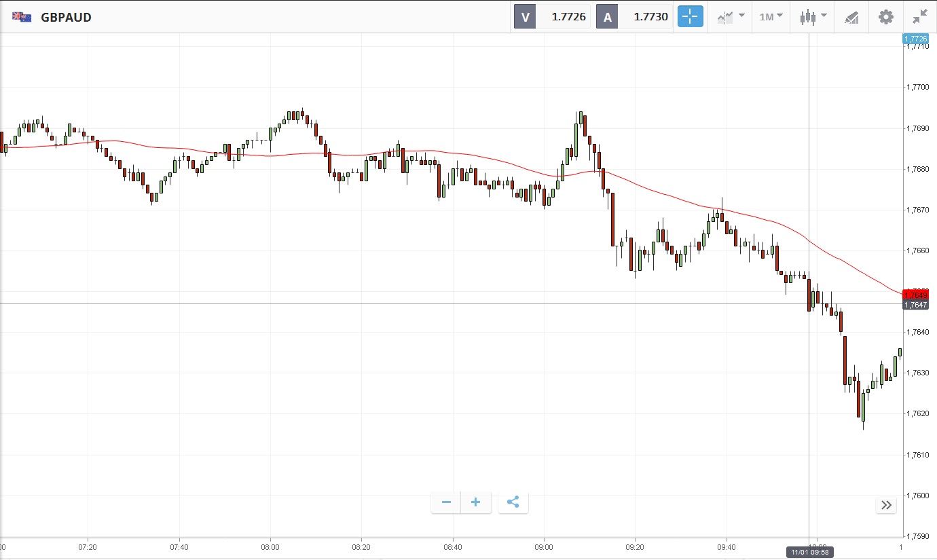Open the indicators/studies dropdown
Viewport: 937px width, 560px height.
[x=730, y=17]
